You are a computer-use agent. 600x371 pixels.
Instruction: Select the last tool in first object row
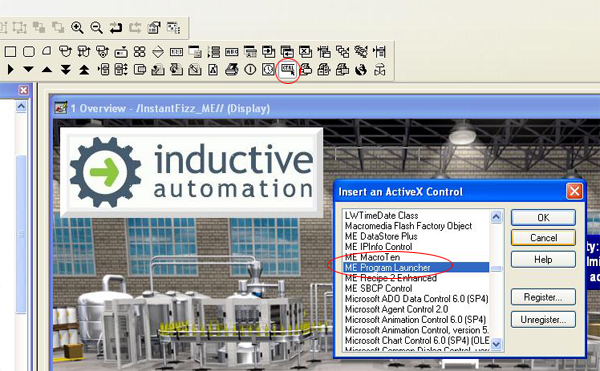coord(380,52)
